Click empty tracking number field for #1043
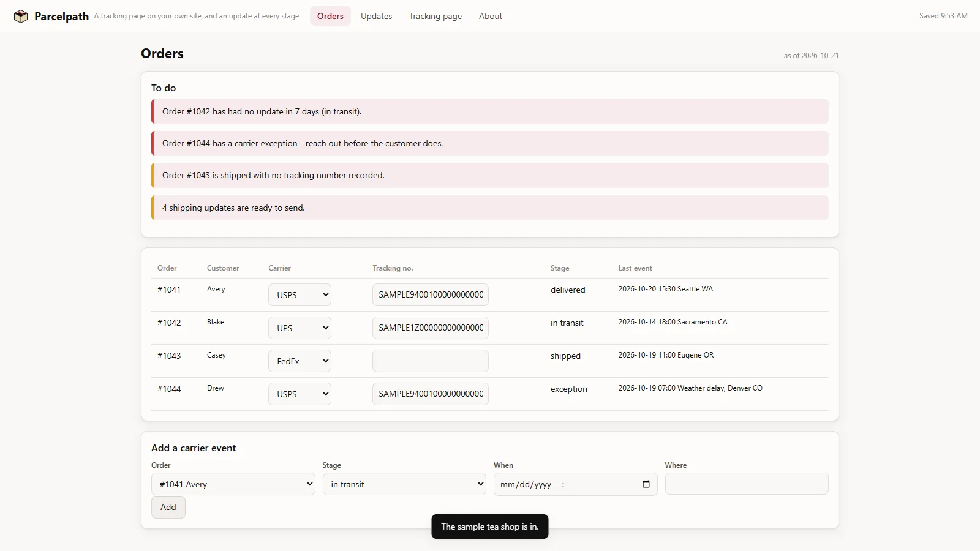Image resolution: width=980 pixels, height=551 pixels. tap(431, 361)
